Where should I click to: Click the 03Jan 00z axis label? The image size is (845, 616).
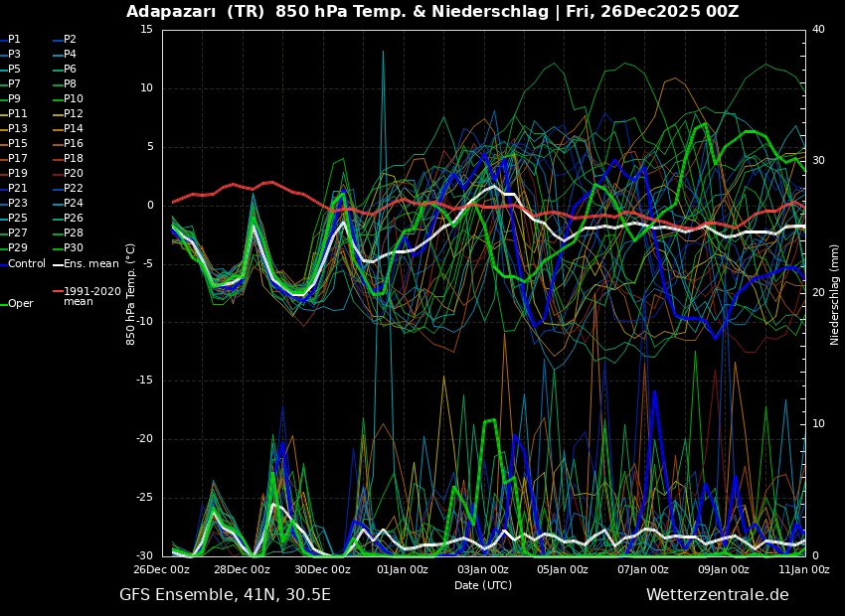pyautogui.click(x=483, y=569)
